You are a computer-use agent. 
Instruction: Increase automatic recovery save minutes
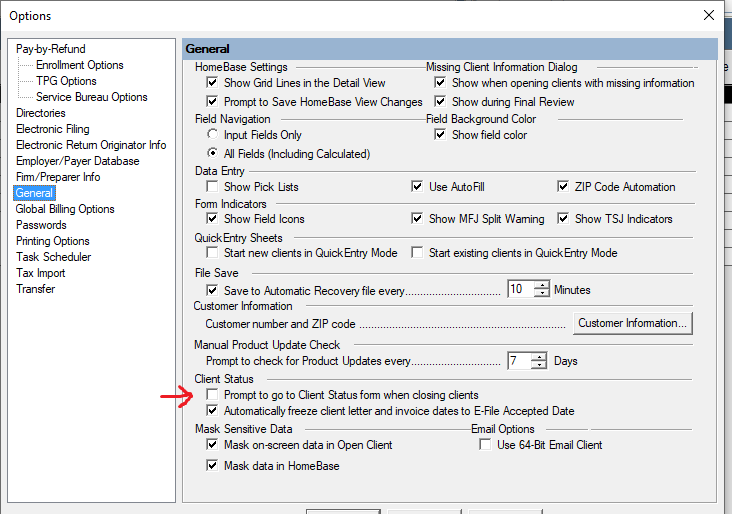coord(542,285)
